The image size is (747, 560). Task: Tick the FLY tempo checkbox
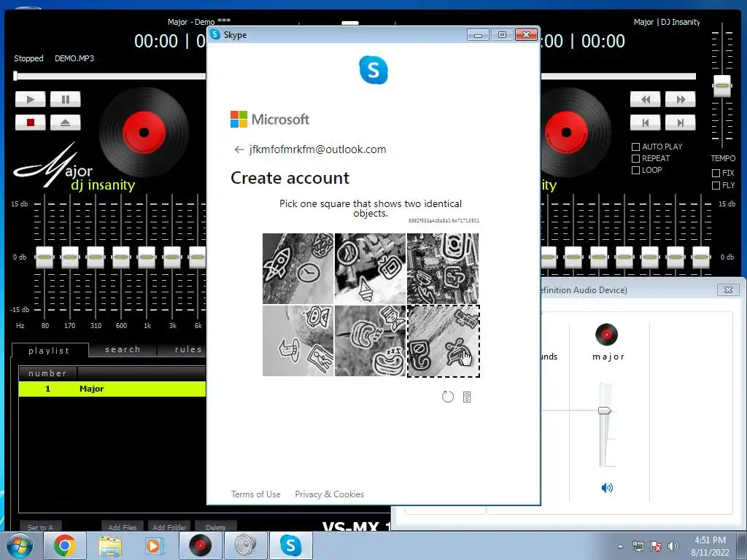(x=716, y=185)
